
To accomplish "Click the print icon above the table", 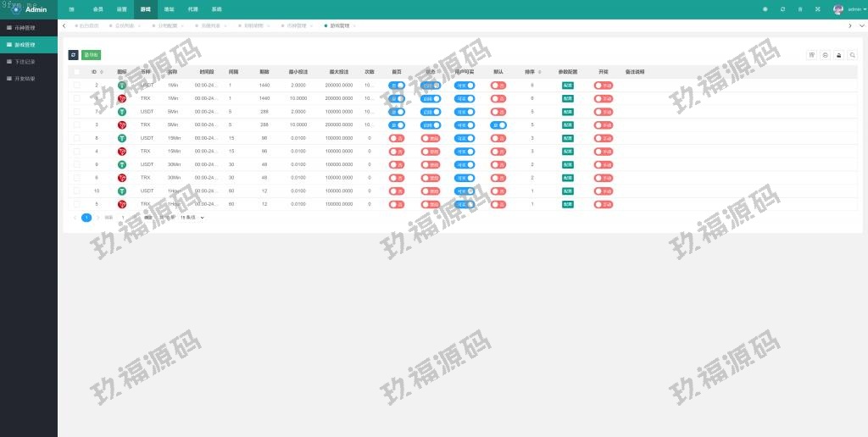I will [x=839, y=55].
